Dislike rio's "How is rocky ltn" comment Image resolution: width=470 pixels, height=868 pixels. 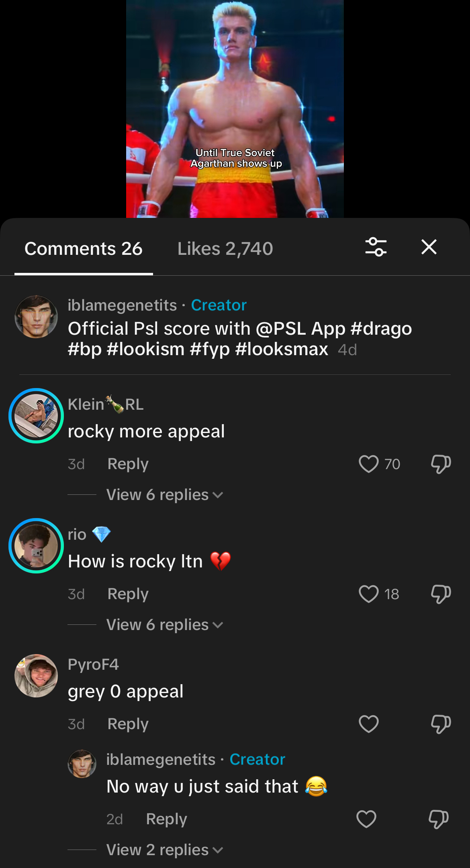point(441,594)
